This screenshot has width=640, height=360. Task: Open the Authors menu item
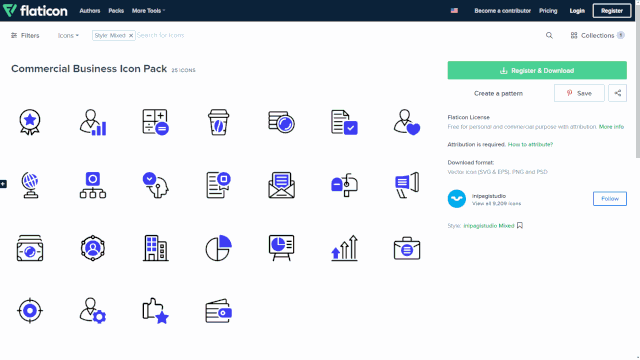coord(90,11)
